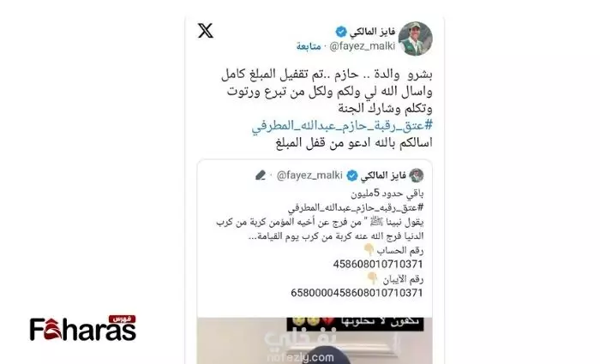Follow the account via متابعة link
The height and width of the screenshot is (364, 600).
(309, 46)
